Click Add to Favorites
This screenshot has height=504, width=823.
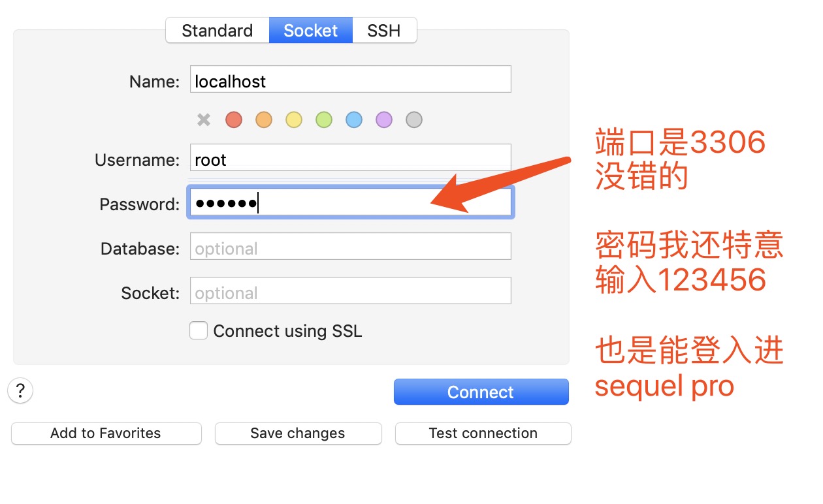click(x=106, y=433)
